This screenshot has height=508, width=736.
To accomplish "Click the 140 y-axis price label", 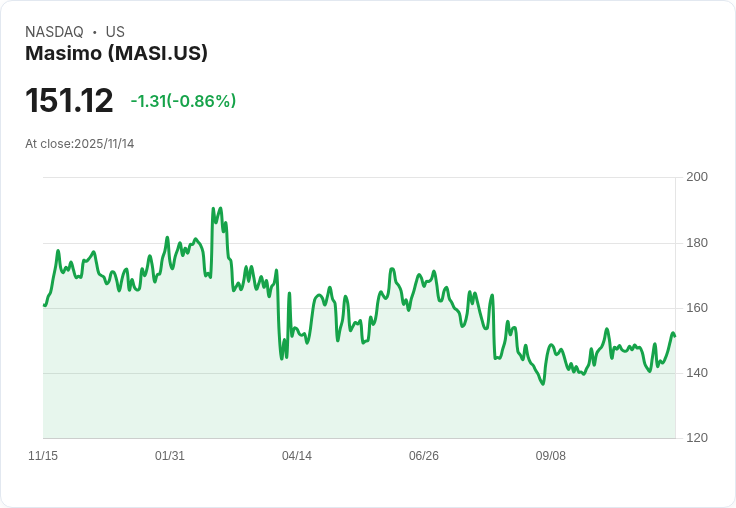I will pyautogui.click(x=697, y=373).
